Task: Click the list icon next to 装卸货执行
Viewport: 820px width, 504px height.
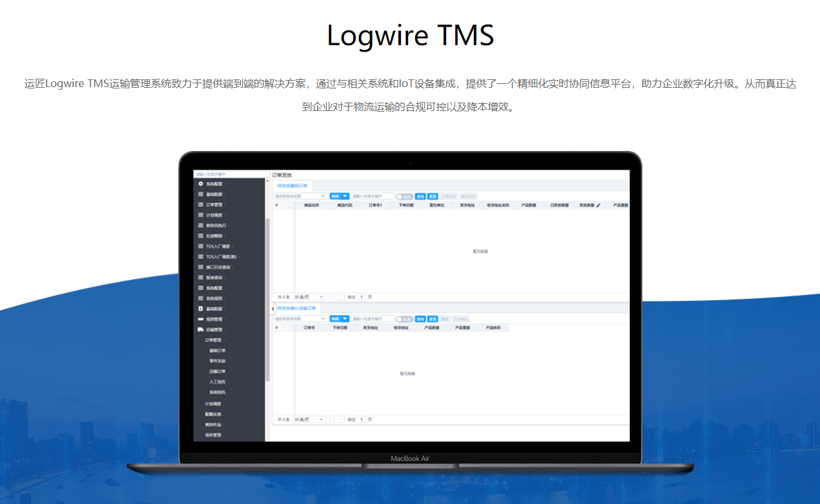Action: coord(200,225)
